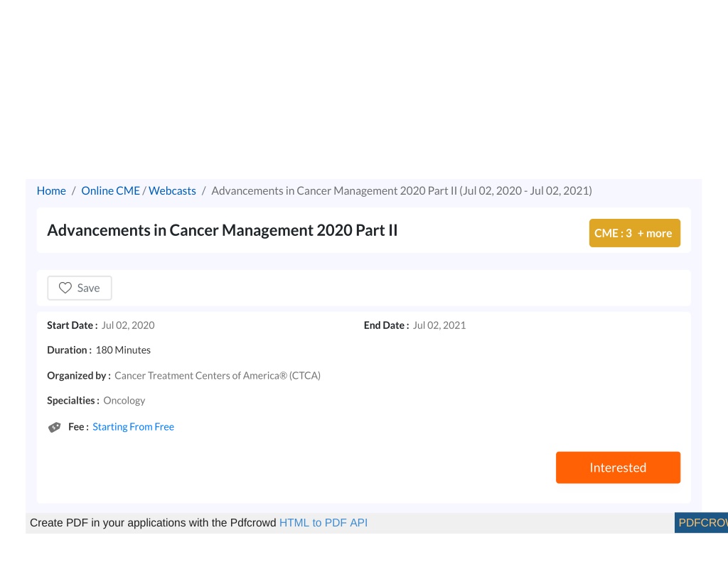This screenshot has height=562, width=728.
Task: Click the Specialties label
Action: 73,401
